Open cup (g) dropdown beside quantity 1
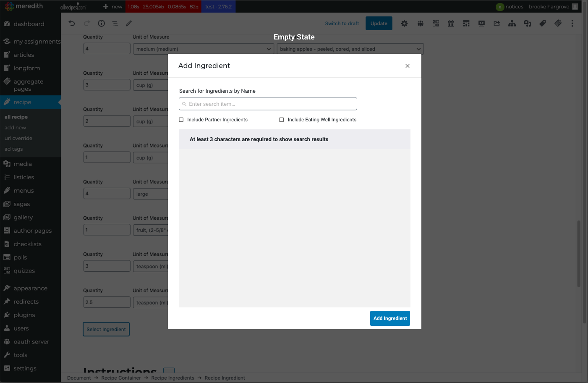The image size is (588, 383). 151,157
